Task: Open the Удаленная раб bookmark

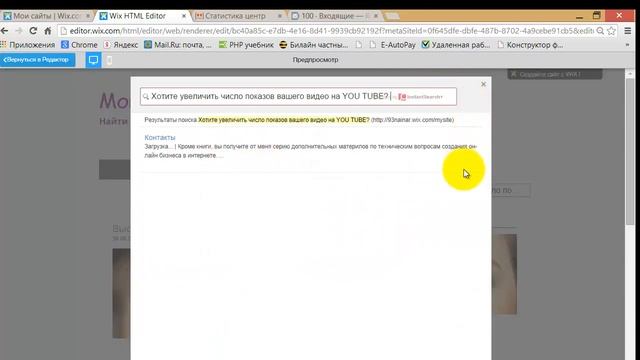Action: (x=456, y=45)
